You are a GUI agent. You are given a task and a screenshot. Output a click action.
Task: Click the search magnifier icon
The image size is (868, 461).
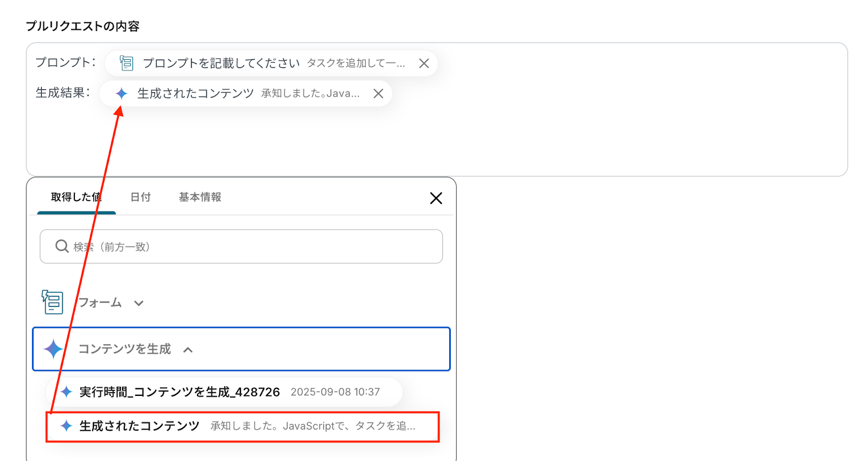(x=62, y=247)
